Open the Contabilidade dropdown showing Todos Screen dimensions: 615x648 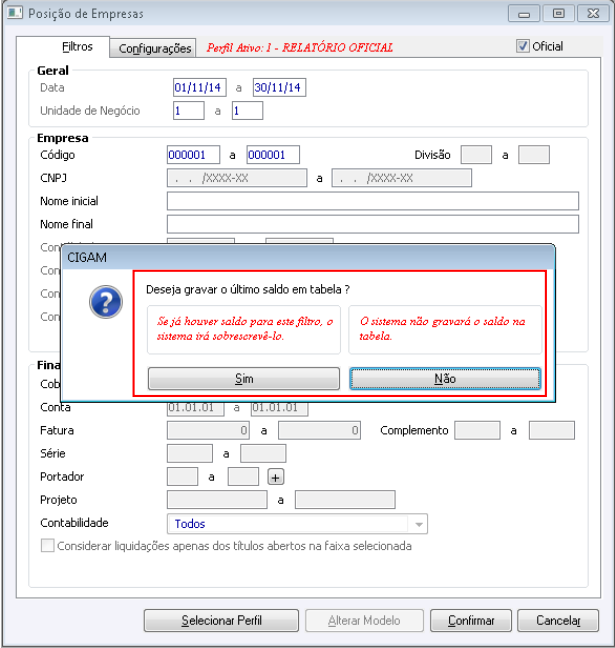point(297,524)
